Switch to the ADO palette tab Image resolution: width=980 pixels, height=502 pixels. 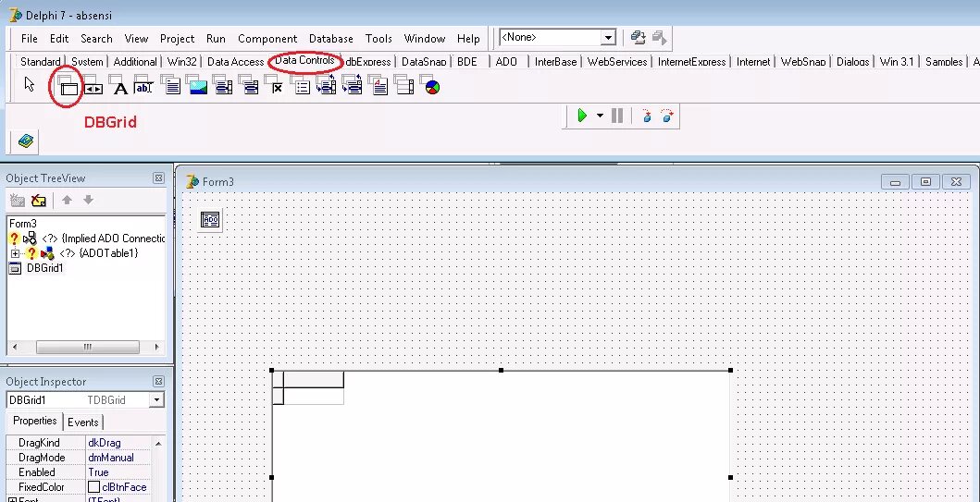(x=506, y=61)
